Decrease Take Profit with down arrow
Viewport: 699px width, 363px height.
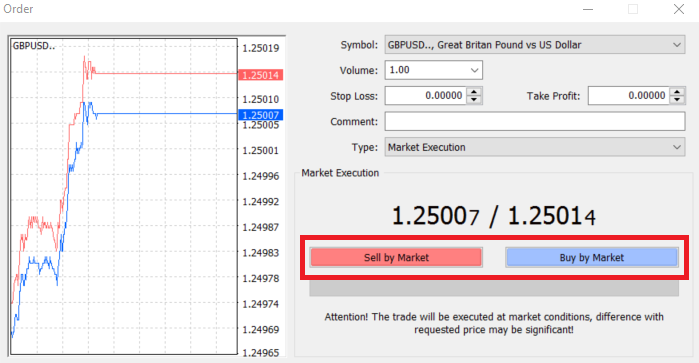pos(677,100)
